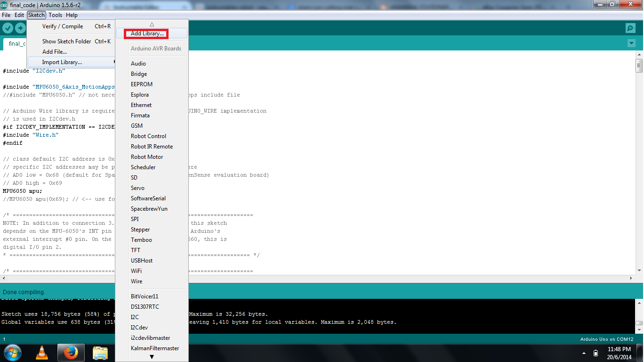Image resolution: width=644 pixels, height=362 pixels.
Task: Click the editor scroll up arrow
Action: coord(639,55)
